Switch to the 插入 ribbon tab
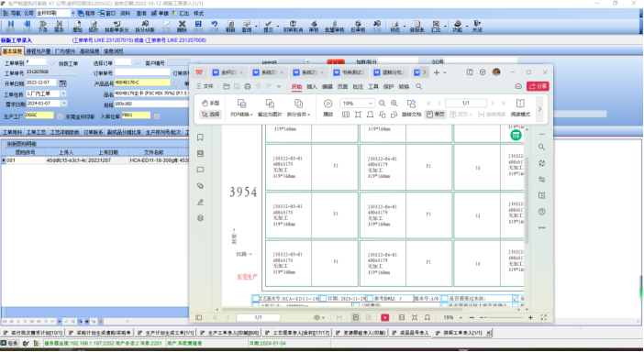 pos(312,86)
